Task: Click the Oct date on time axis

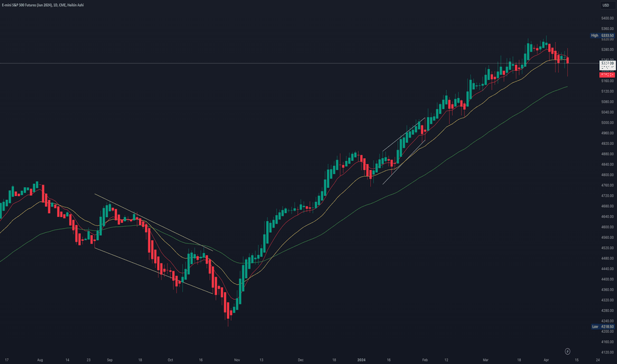Action: [170, 359]
